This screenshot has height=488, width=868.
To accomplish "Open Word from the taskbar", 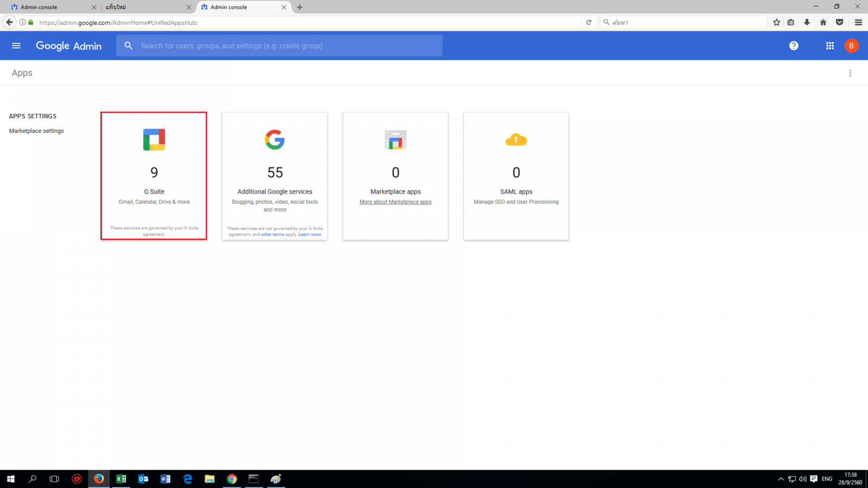I will tap(165, 479).
